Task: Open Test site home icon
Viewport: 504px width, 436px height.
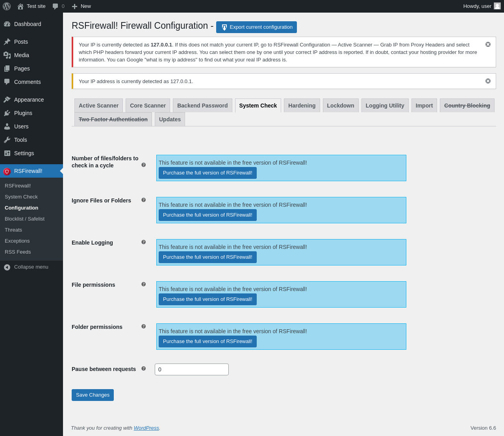Action: click(20, 6)
